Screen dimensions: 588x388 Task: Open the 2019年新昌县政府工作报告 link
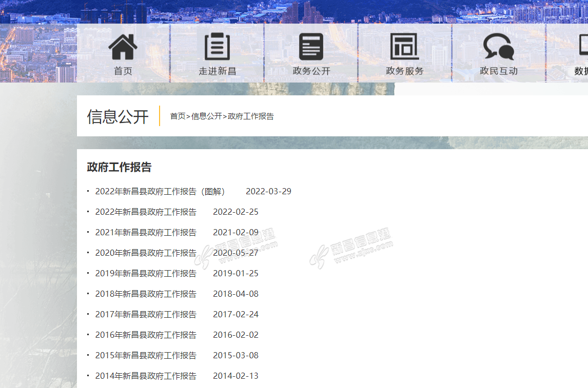[146, 274]
